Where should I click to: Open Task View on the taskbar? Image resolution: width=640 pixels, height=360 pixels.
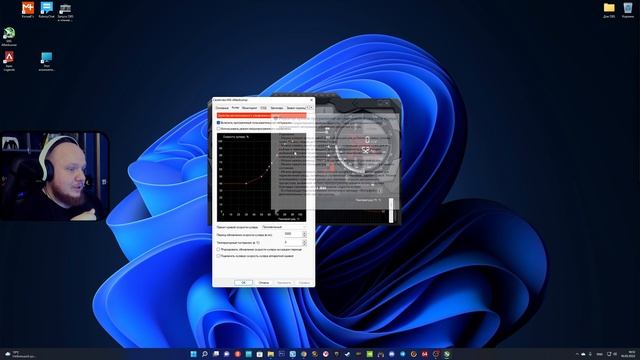tap(216, 354)
